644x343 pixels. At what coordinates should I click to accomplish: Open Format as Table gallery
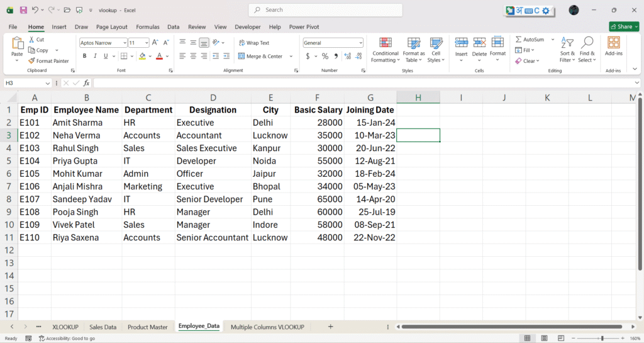pos(414,50)
